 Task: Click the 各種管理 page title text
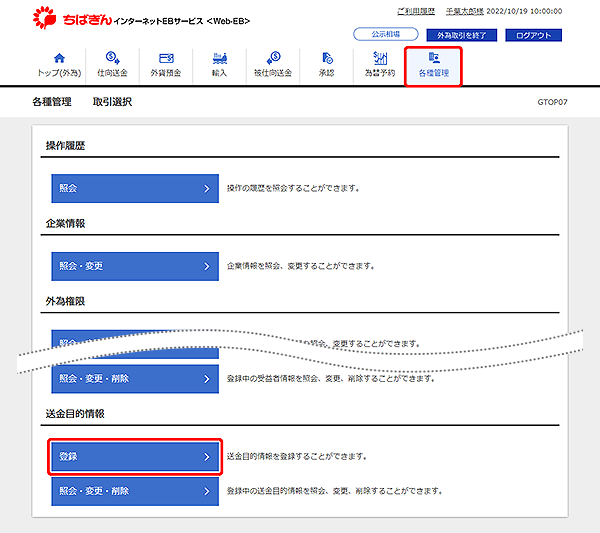pyautogui.click(x=52, y=102)
